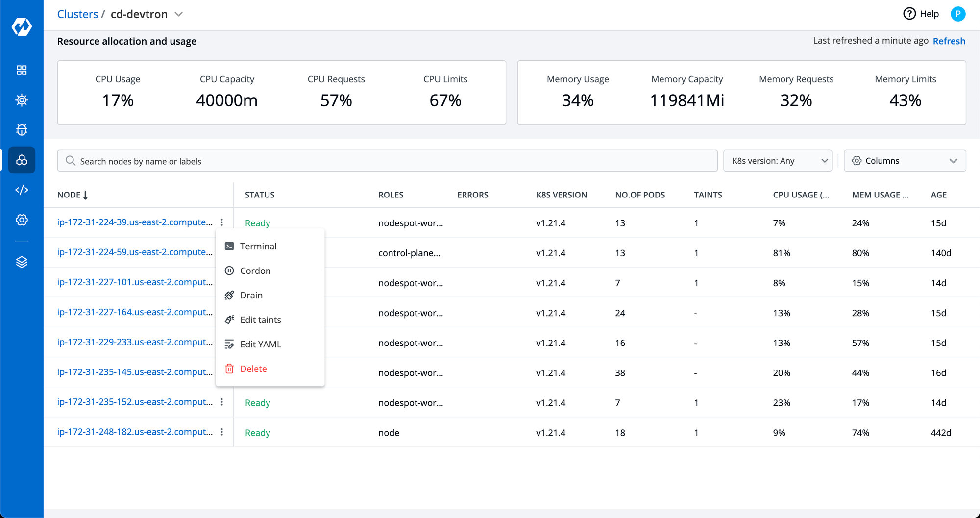This screenshot has height=518, width=980.
Task: Open node ip-172-31-224-39 link
Action: 135,222
